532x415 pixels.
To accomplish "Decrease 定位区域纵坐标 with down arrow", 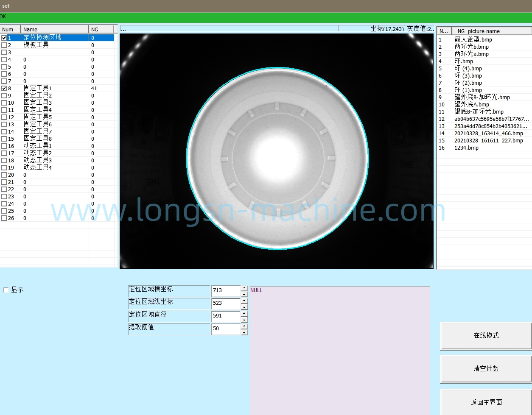I will (x=244, y=306).
